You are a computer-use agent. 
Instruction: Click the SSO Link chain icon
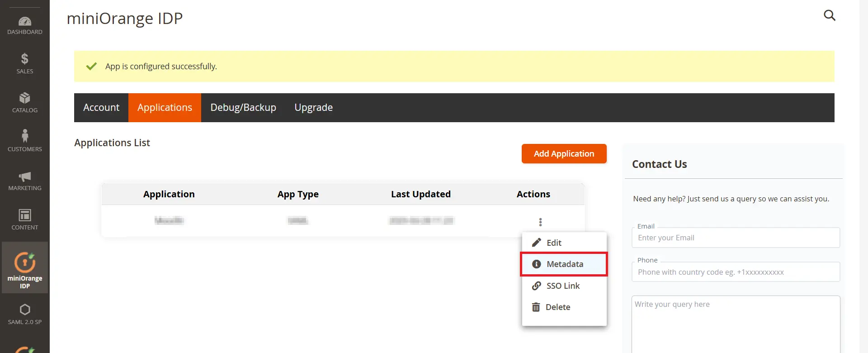coord(537,286)
